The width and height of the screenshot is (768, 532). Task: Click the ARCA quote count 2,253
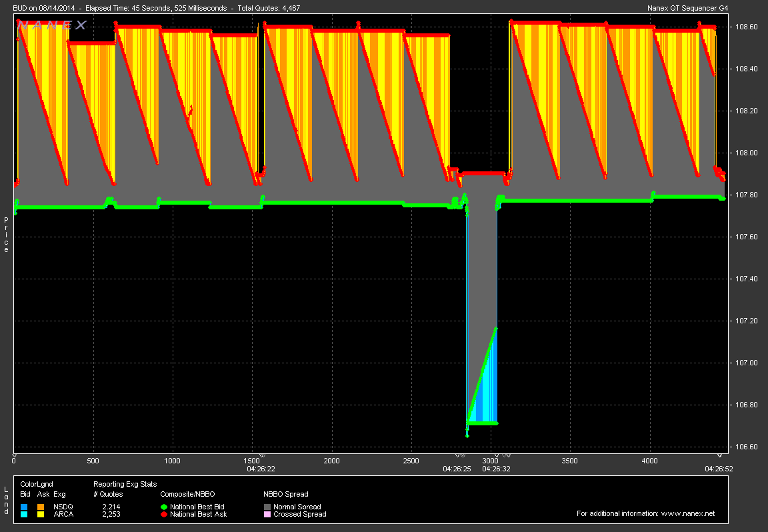click(x=111, y=515)
